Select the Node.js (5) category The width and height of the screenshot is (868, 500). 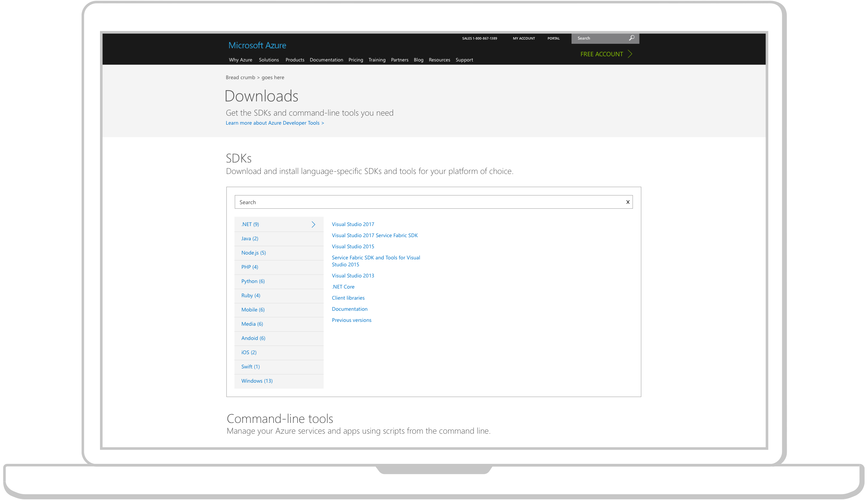pos(279,253)
